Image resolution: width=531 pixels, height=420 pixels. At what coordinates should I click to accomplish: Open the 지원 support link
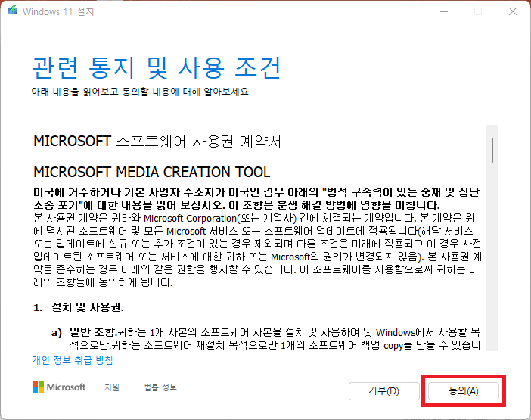(x=112, y=387)
